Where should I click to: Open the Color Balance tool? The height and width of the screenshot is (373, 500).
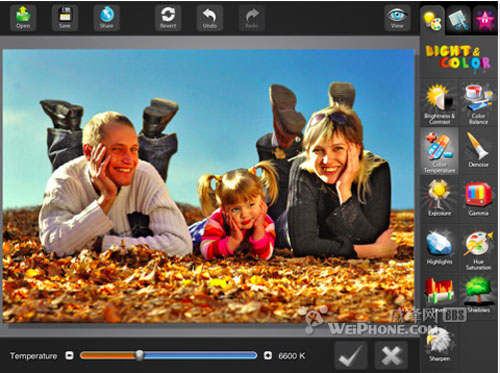(478, 104)
